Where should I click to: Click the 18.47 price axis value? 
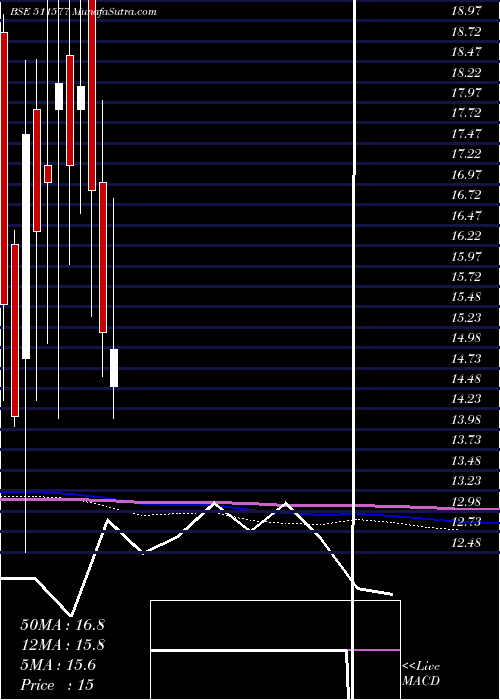click(x=466, y=52)
